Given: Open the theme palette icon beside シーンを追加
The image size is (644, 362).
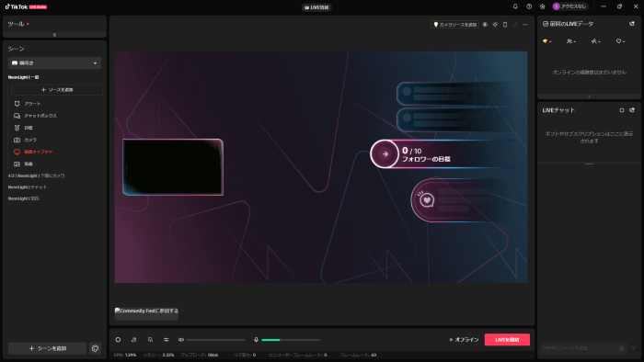Looking at the screenshot, I should pos(96,348).
